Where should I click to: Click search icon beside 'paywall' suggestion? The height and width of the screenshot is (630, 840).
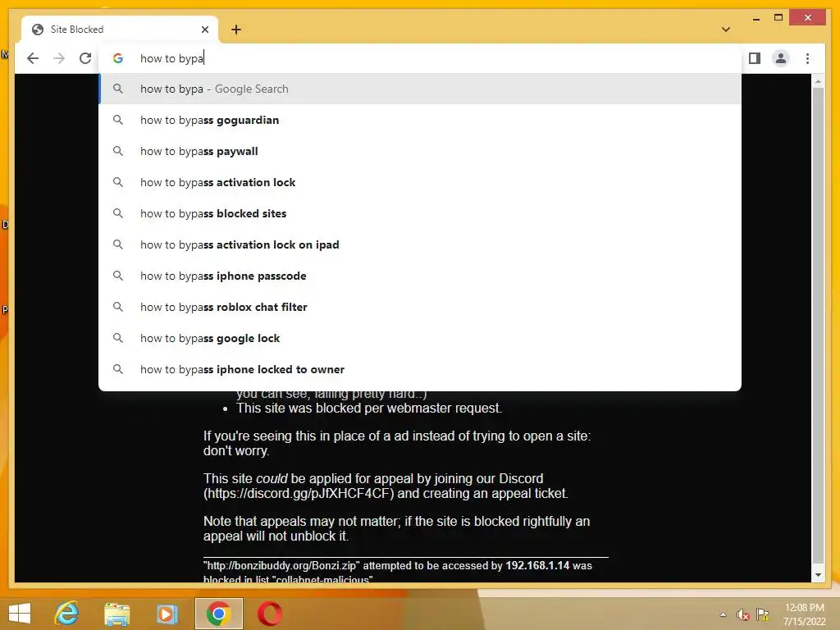point(118,151)
